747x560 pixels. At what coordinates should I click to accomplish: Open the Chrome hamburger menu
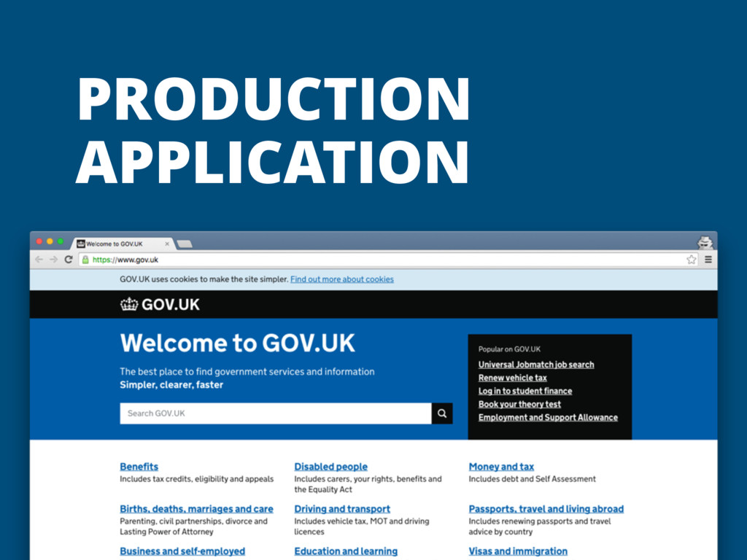click(708, 260)
